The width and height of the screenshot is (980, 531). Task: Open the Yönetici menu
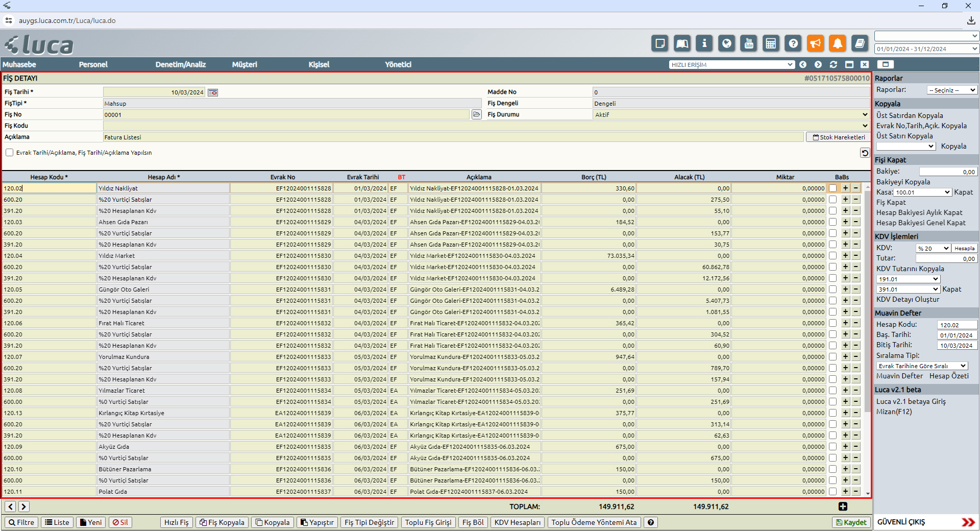[x=398, y=64]
